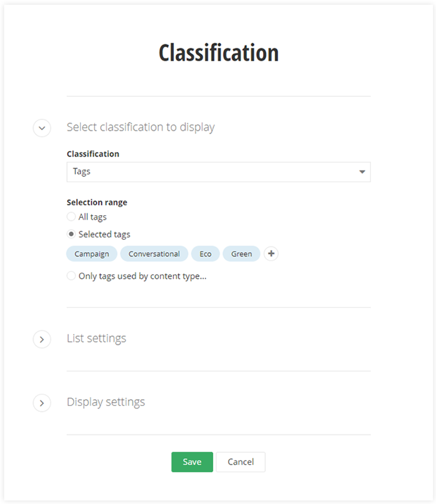Choose the Selected tags radio option
This screenshot has height=504, width=436.
point(71,234)
